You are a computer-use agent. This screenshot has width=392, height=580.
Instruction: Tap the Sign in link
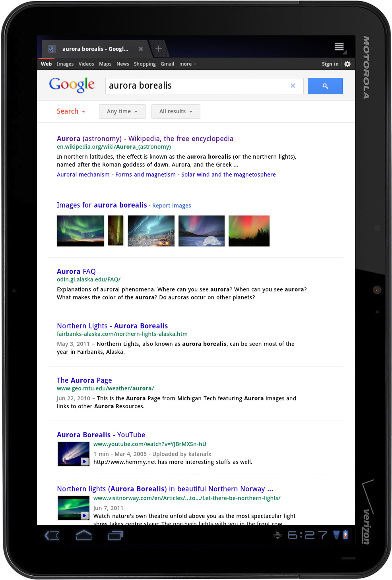[330, 64]
